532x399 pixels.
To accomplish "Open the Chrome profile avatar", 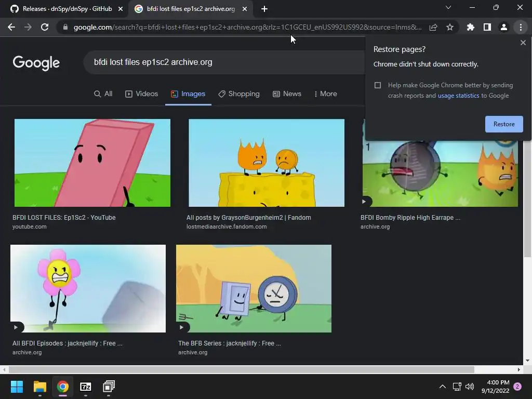I will [504, 27].
